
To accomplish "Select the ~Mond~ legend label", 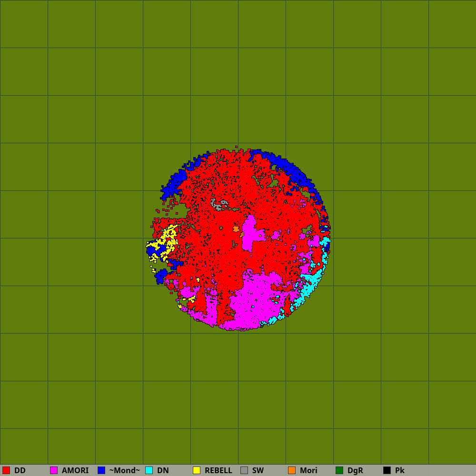I will (x=124, y=470).
